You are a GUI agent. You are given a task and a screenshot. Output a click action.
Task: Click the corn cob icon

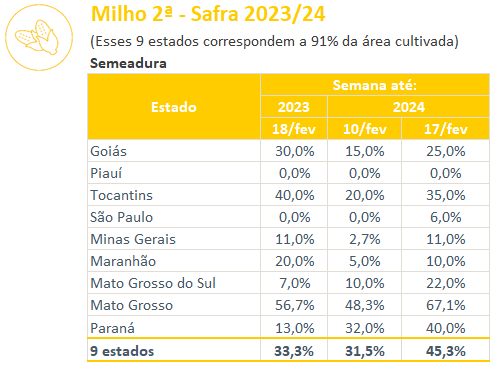pos(39,37)
